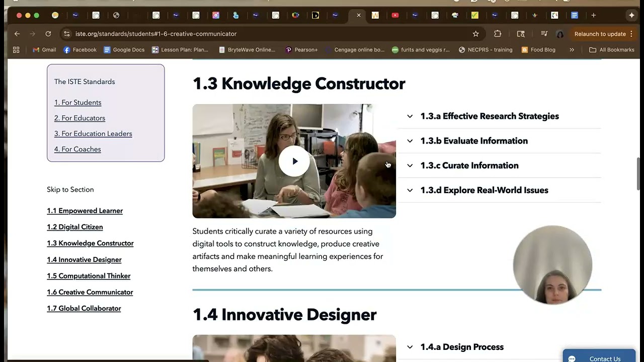Skip to 1.4 Innovative Designer section
The height and width of the screenshot is (362, 644).
[84, 259]
